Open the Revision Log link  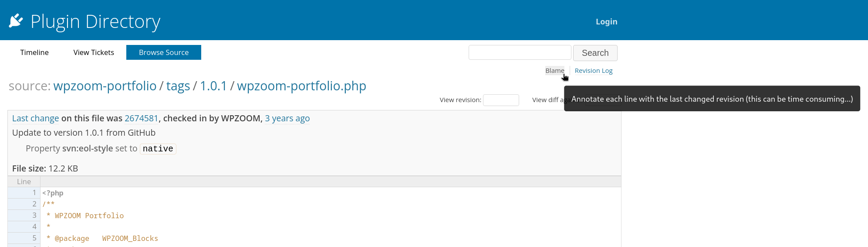point(593,71)
